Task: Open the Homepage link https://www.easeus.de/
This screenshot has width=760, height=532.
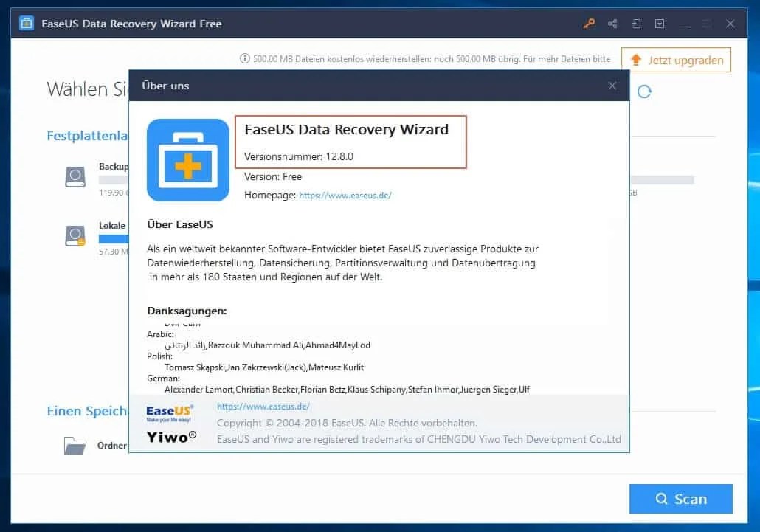Action: (345, 196)
